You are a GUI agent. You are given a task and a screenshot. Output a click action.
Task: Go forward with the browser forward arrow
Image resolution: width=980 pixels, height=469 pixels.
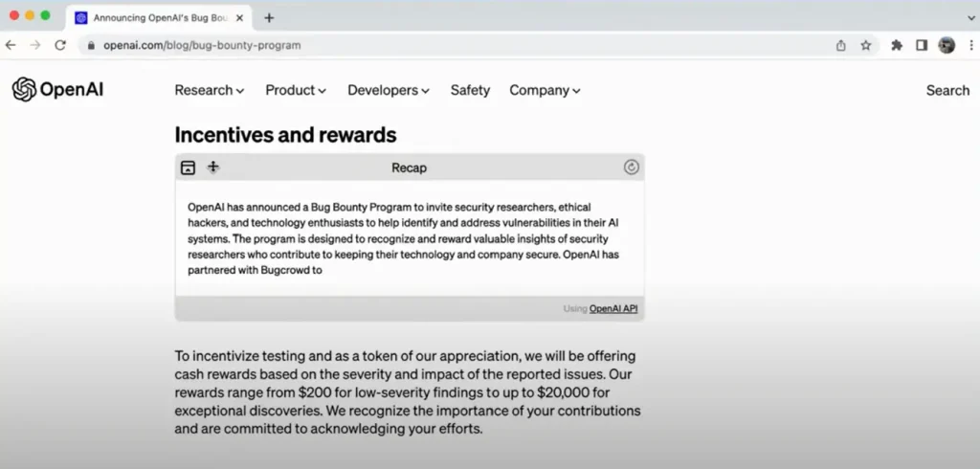[x=35, y=45]
